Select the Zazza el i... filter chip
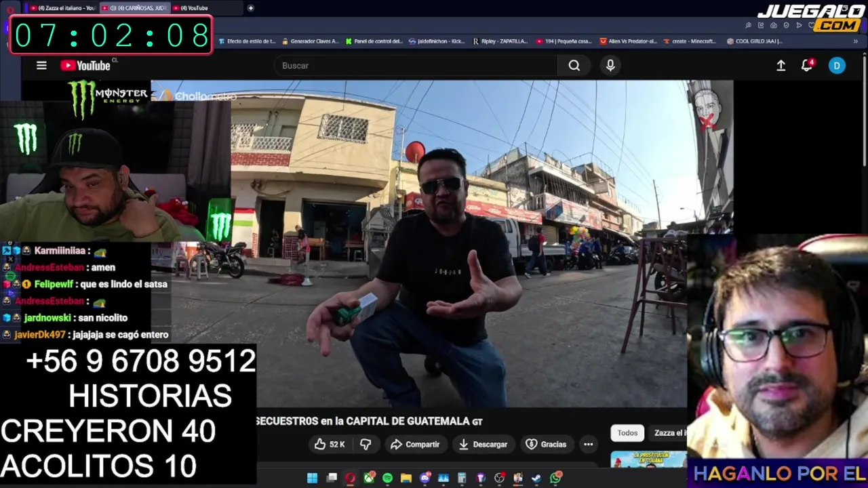This screenshot has height=488, width=868. coord(669,433)
